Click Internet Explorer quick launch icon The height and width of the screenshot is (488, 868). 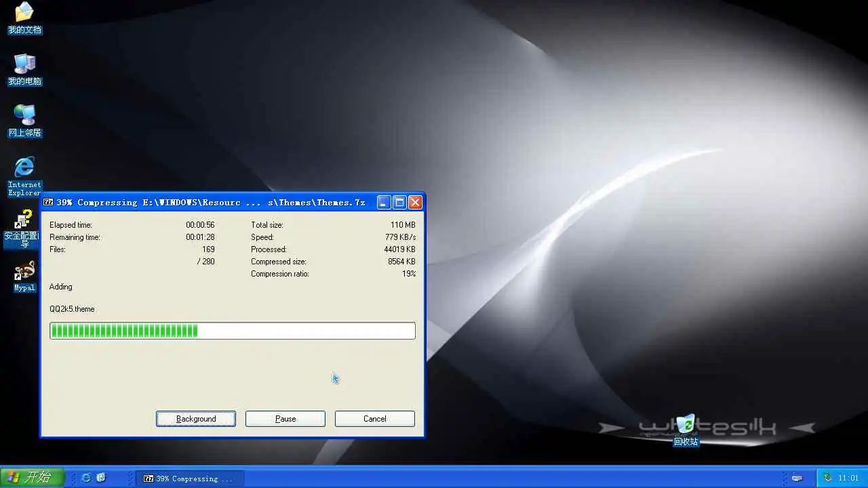click(86, 478)
